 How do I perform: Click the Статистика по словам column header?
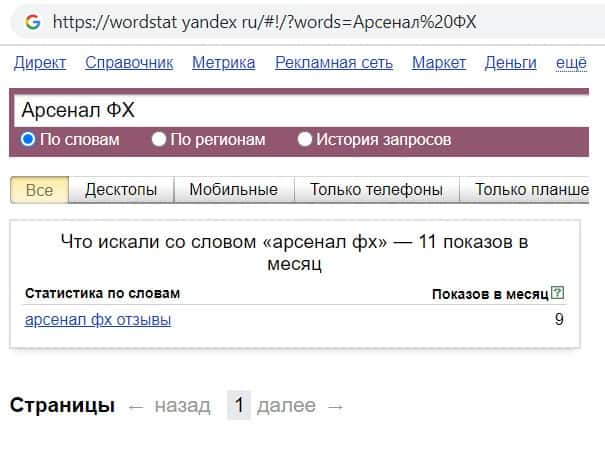pyautogui.click(x=103, y=294)
